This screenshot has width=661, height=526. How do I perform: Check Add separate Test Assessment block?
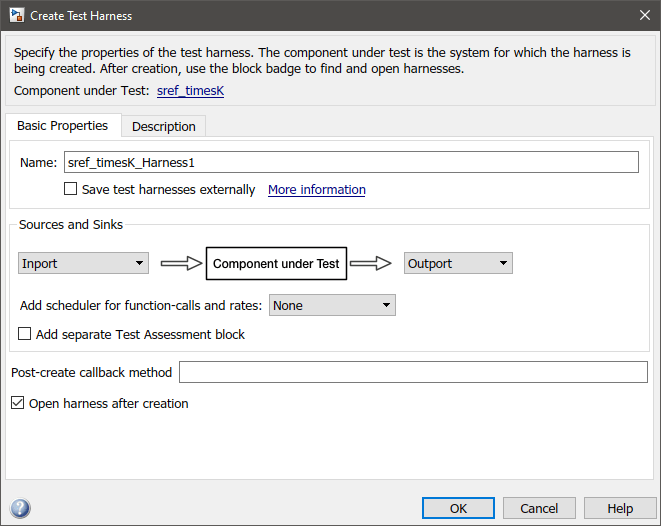click(x=25, y=334)
